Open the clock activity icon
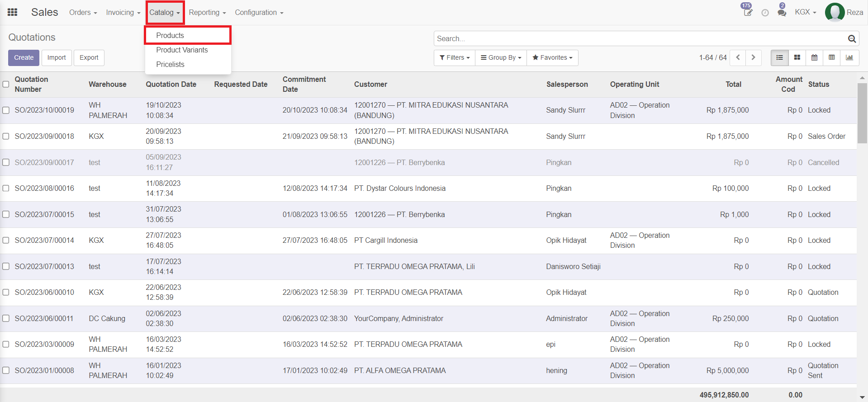Viewport: 868px width, 402px height. [765, 13]
